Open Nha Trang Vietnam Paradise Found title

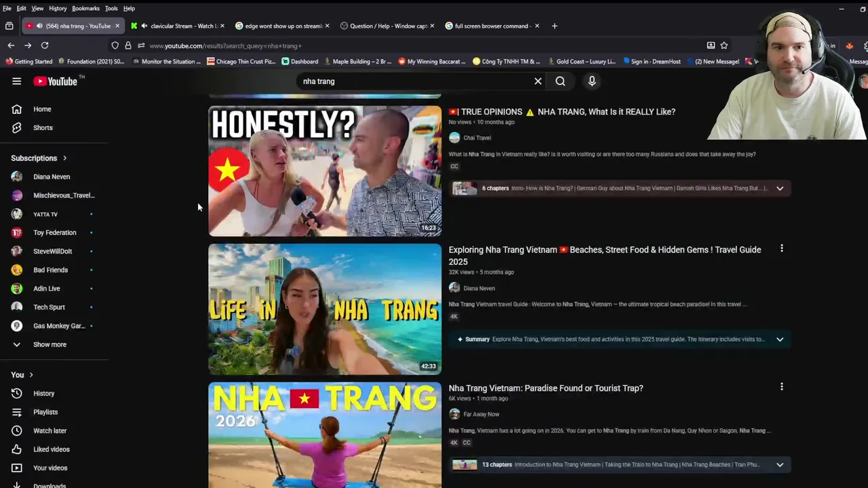click(546, 388)
